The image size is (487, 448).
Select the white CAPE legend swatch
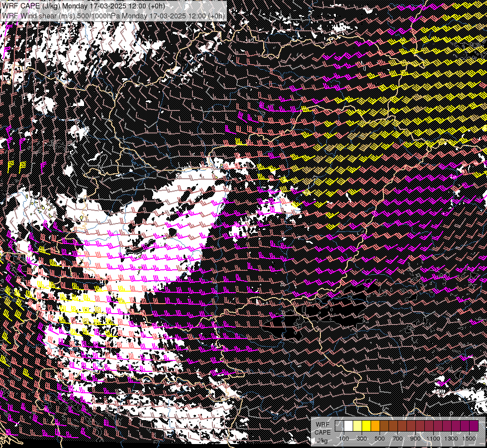(x=349, y=426)
